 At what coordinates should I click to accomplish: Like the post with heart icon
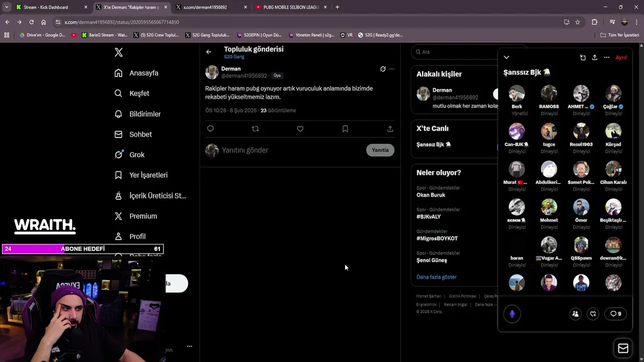(x=300, y=129)
